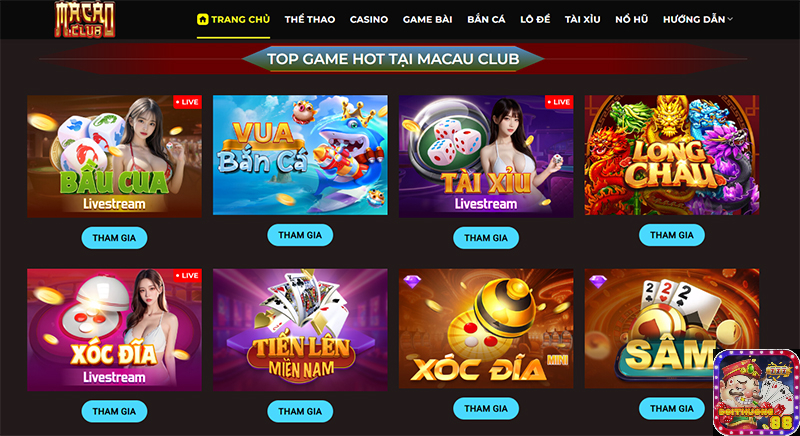Select Game Bài in the navigation bar

click(x=428, y=19)
